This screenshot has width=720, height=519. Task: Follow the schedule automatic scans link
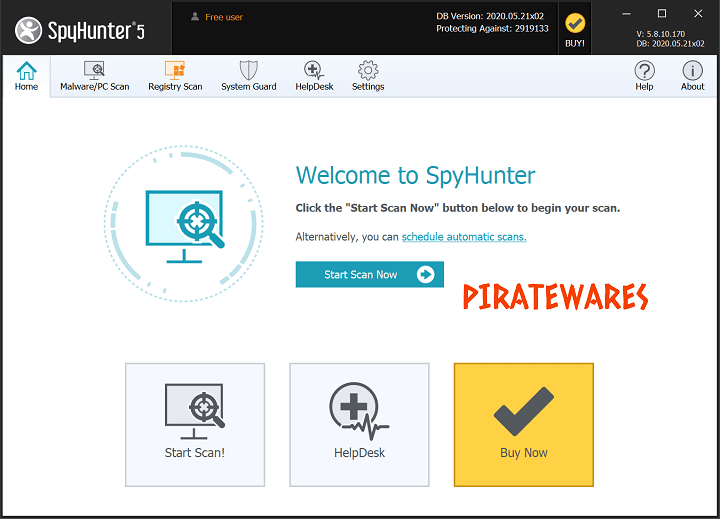(464, 237)
